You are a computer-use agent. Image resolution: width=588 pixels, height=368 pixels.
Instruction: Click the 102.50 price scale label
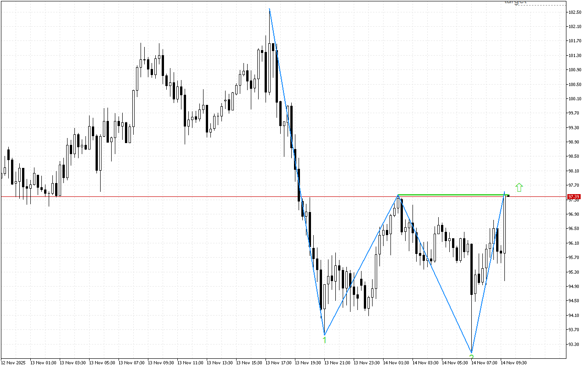pos(574,12)
